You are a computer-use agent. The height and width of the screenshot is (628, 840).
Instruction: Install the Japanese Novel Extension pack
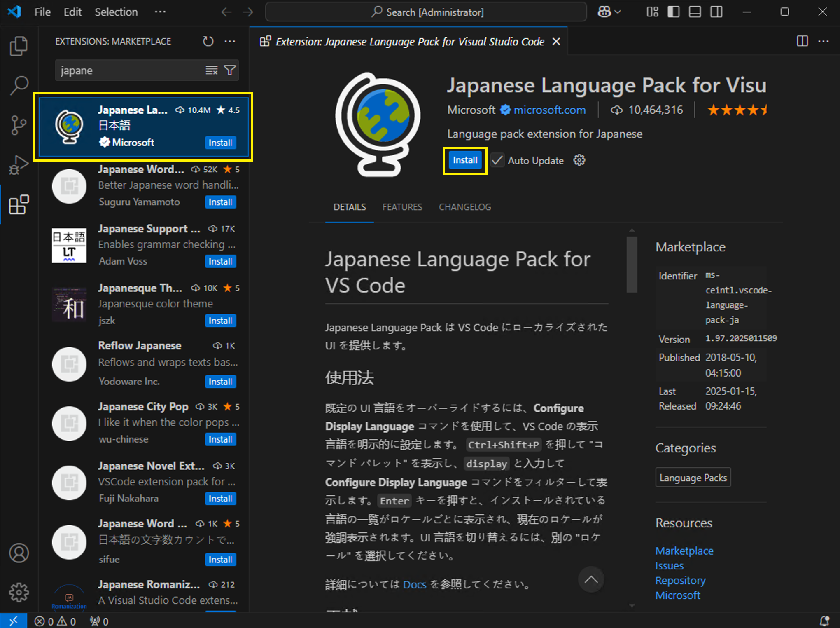coord(220,499)
